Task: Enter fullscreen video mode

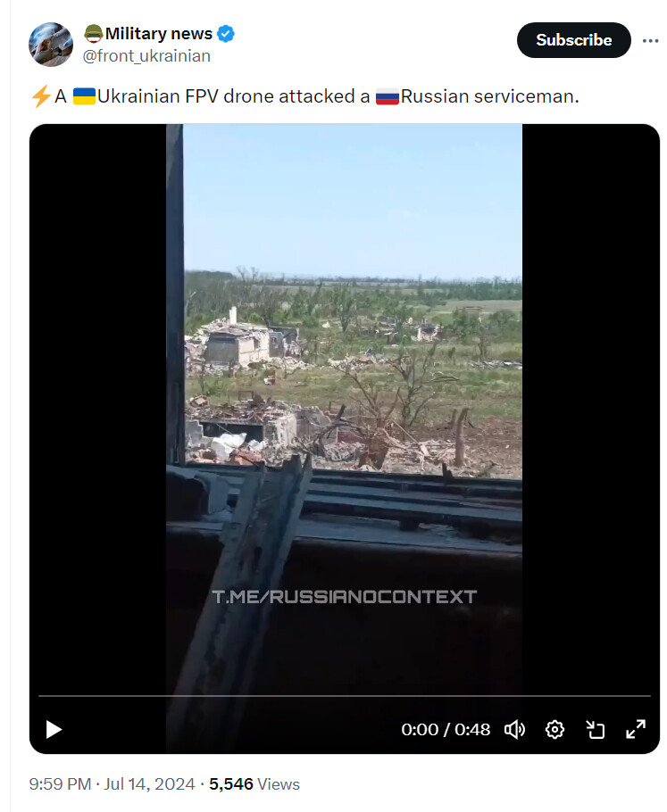Action: [636, 730]
